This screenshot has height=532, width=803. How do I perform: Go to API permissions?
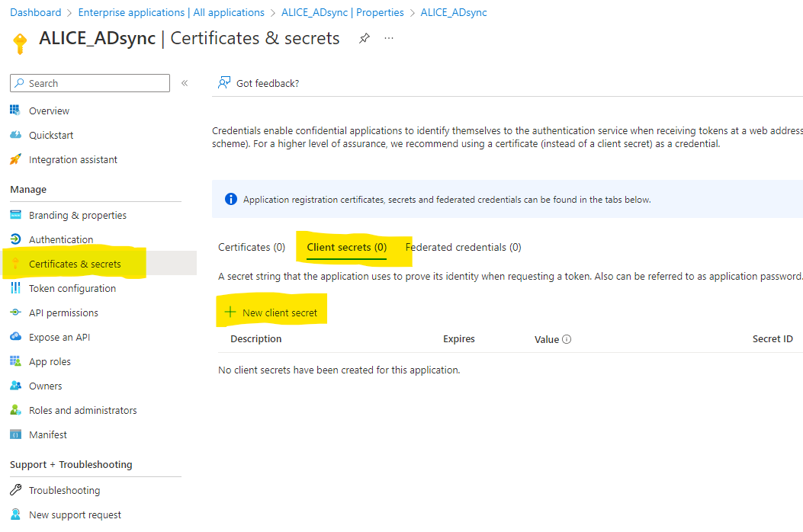[x=63, y=312]
